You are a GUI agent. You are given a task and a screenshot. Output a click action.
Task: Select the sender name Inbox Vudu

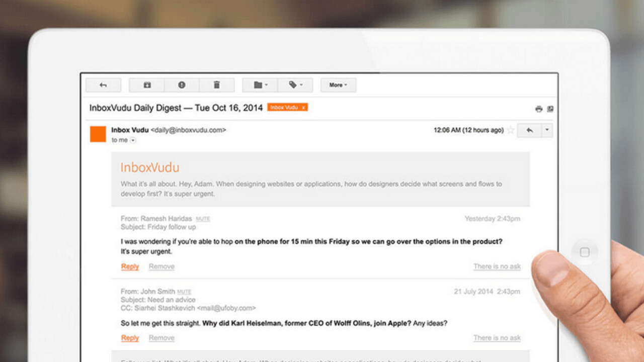[x=130, y=130]
